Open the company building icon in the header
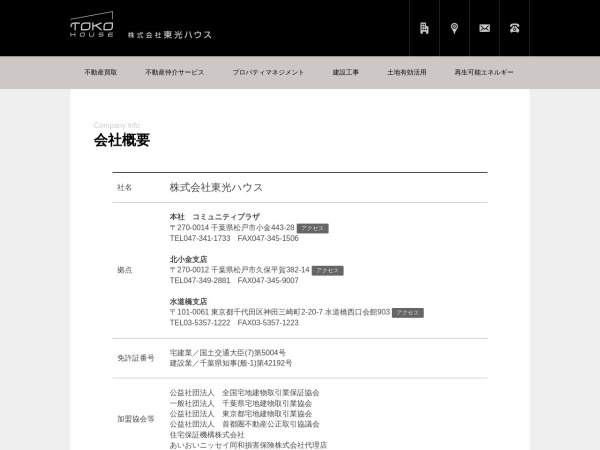Screen dimensions: 600x450 (x=424, y=28)
